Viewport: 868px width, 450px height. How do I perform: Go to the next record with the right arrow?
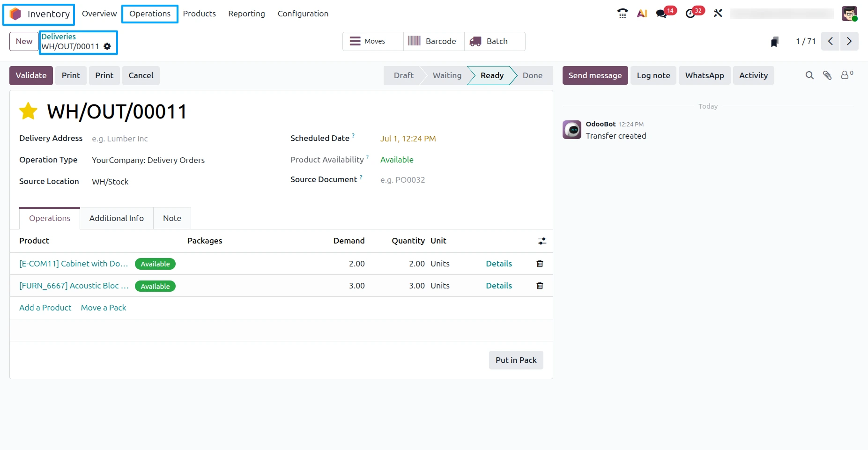849,41
